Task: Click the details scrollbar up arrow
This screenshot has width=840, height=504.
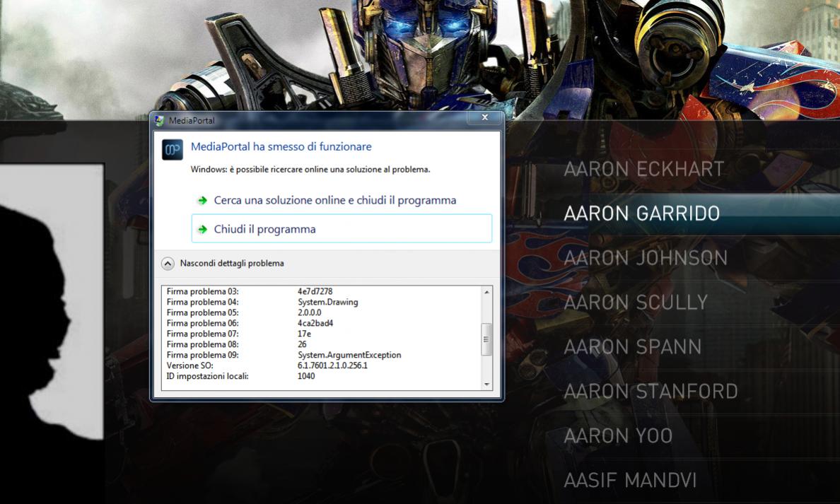Action: [x=486, y=292]
